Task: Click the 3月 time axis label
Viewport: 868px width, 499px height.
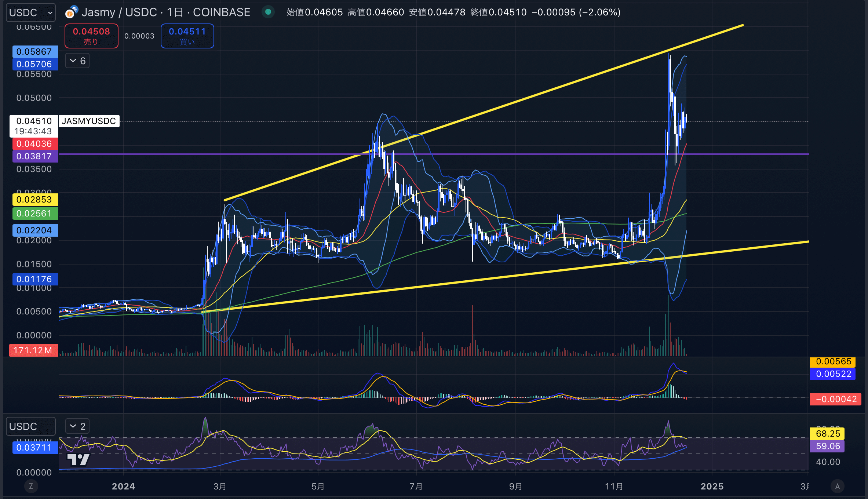Action: (x=220, y=487)
